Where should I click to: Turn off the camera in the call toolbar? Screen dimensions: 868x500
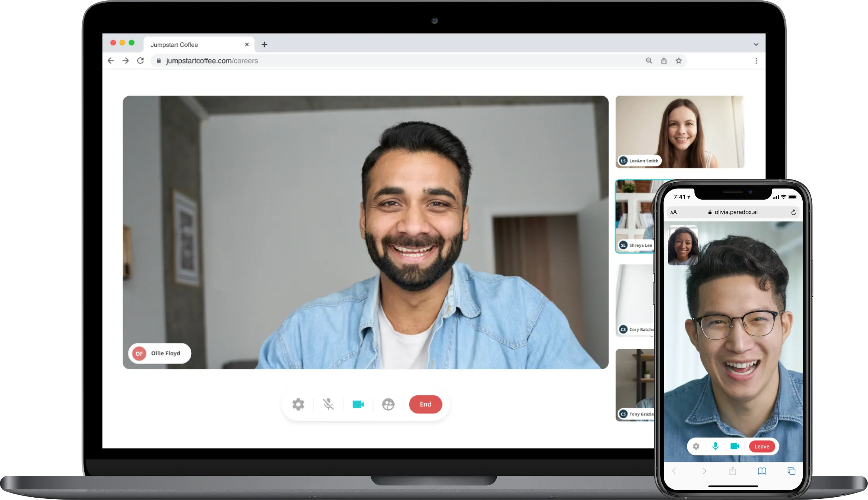358,404
